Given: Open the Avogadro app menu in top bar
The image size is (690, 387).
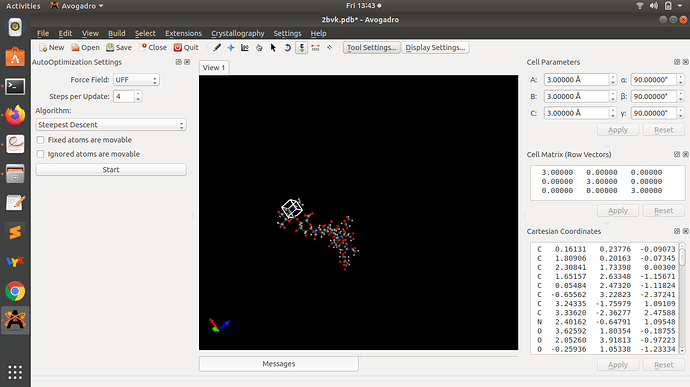Looking at the screenshot, I should click(77, 6).
